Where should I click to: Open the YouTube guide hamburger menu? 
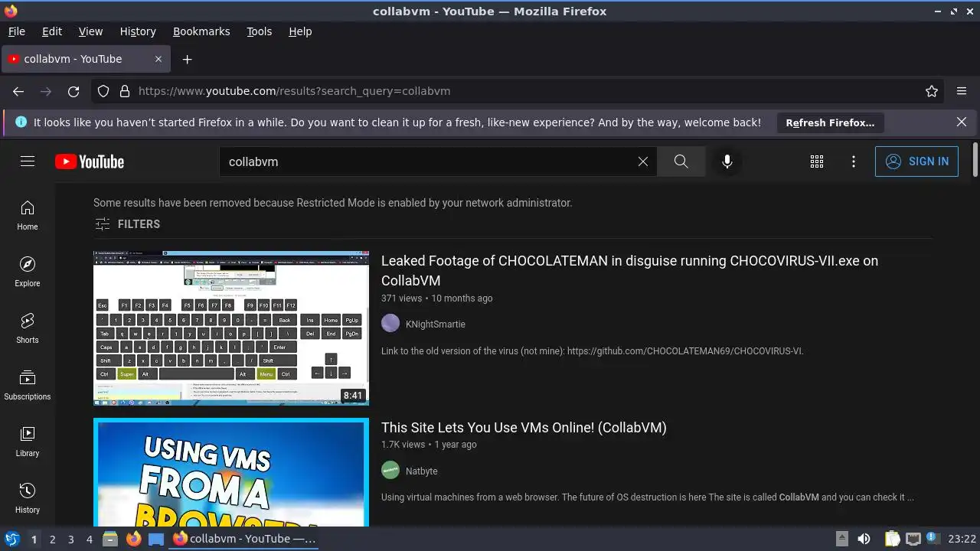coord(28,161)
